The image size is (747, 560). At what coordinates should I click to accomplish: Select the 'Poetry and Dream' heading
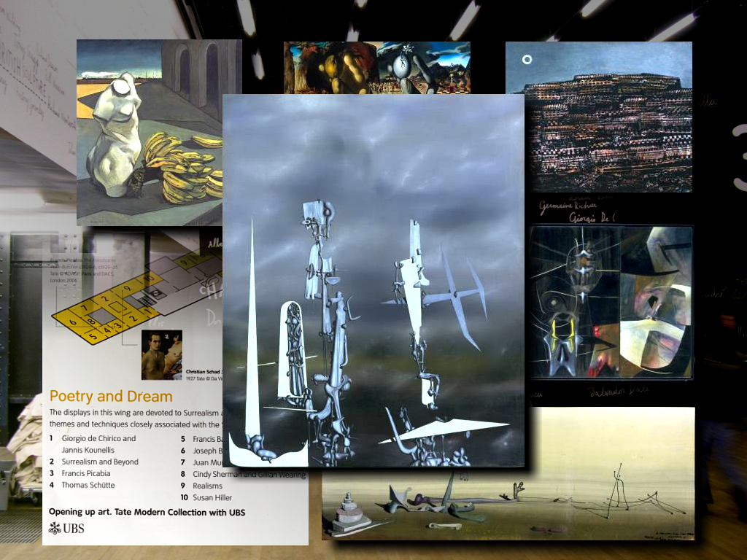pyautogui.click(x=111, y=396)
